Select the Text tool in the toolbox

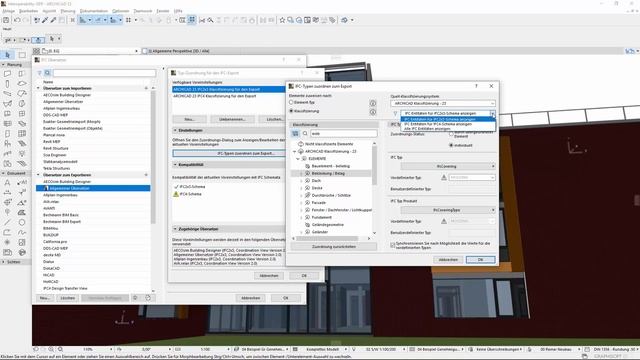click(x=7, y=182)
